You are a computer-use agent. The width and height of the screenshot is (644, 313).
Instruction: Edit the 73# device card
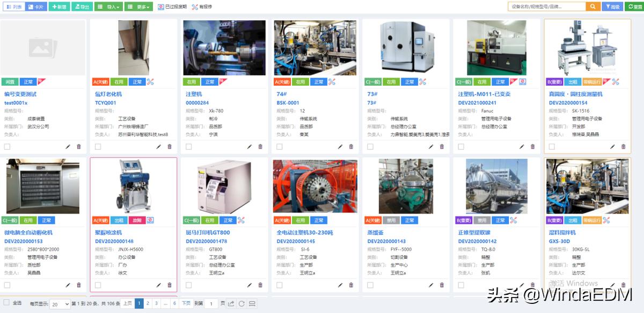coord(431,146)
